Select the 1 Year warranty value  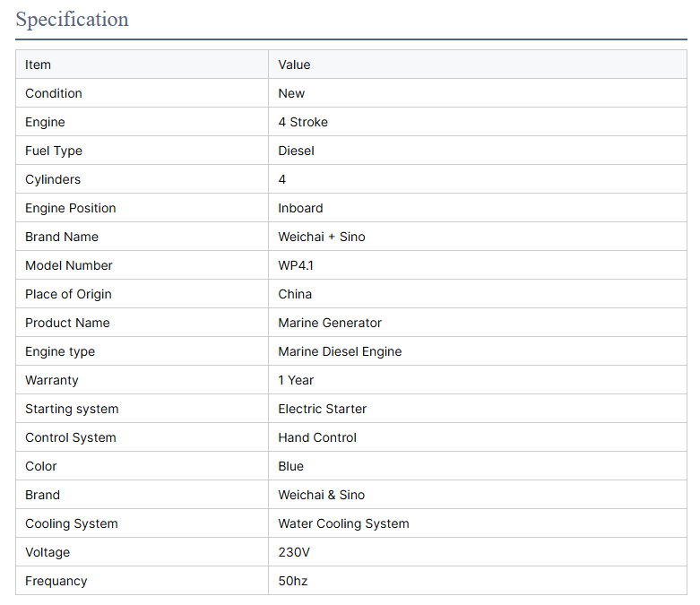pyautogui.click(x=296, y=380)
